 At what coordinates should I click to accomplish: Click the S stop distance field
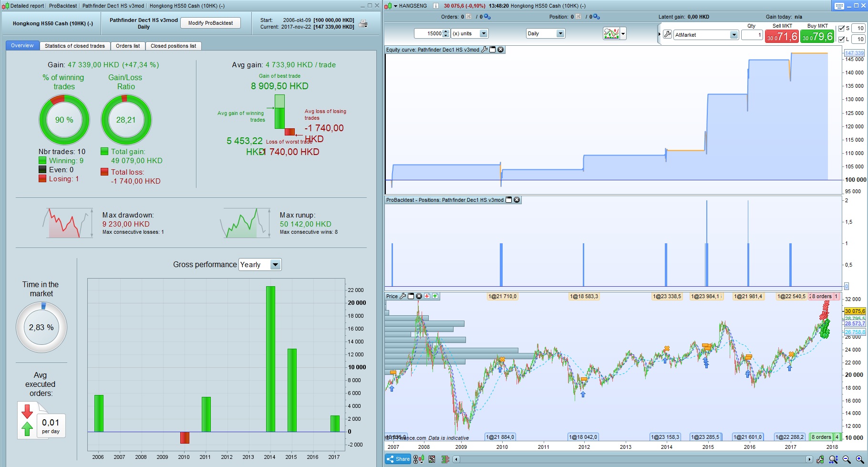pyautogui.click(x=858, y=28)
